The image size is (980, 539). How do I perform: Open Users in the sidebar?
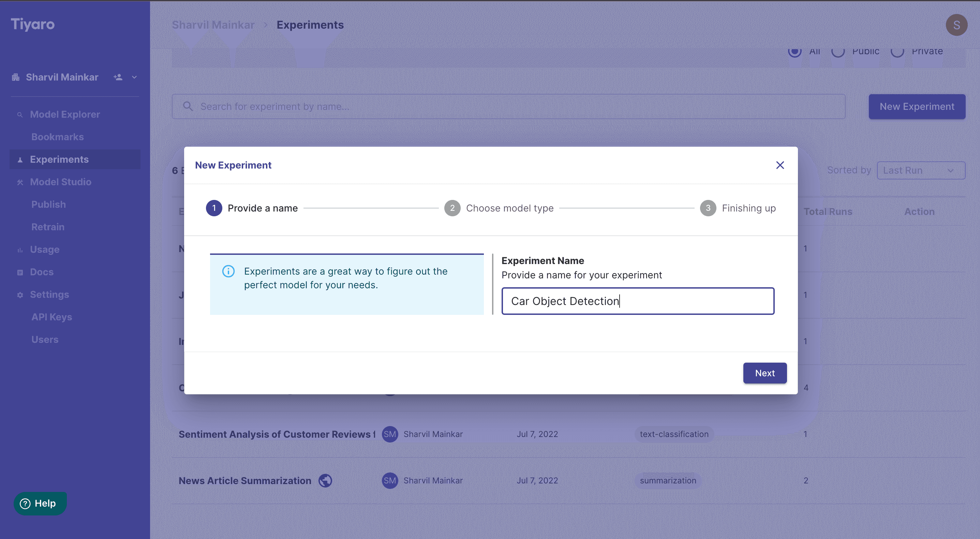(45, 339)
